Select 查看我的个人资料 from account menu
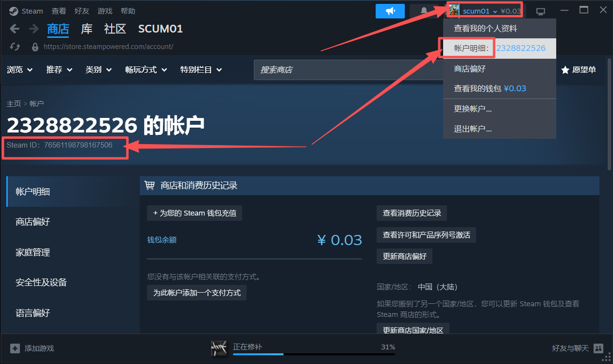Screen dimensions: 613x364 499,29
